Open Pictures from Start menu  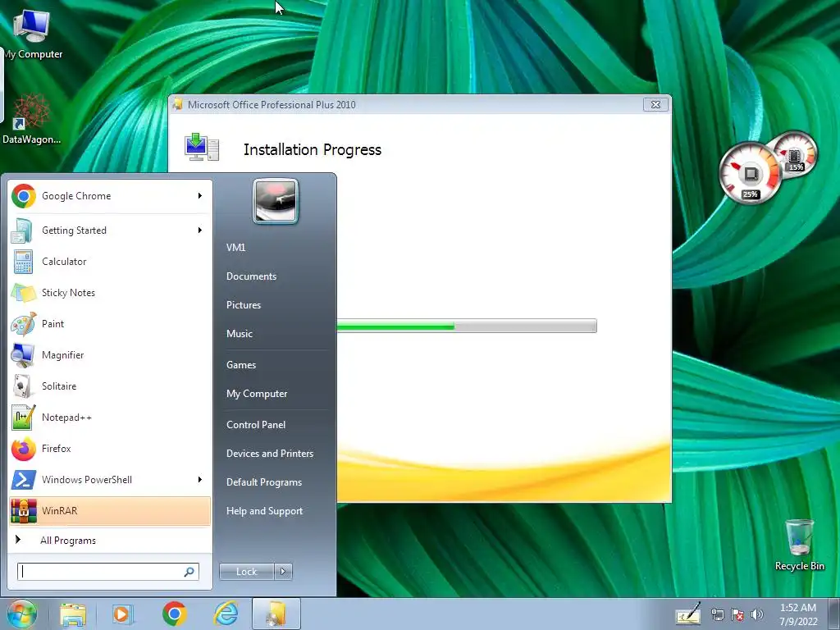click(x=244, y=305)
